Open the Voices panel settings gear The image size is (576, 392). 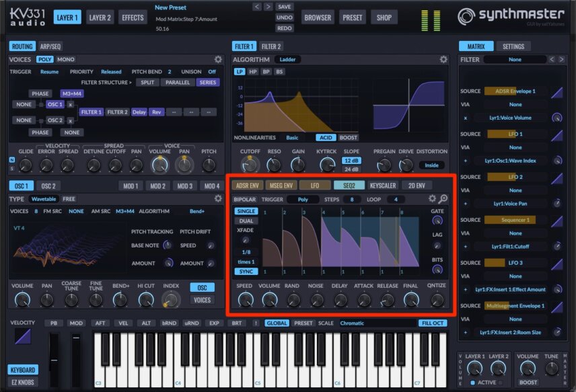pyautogui.click(x=218, y=59)
